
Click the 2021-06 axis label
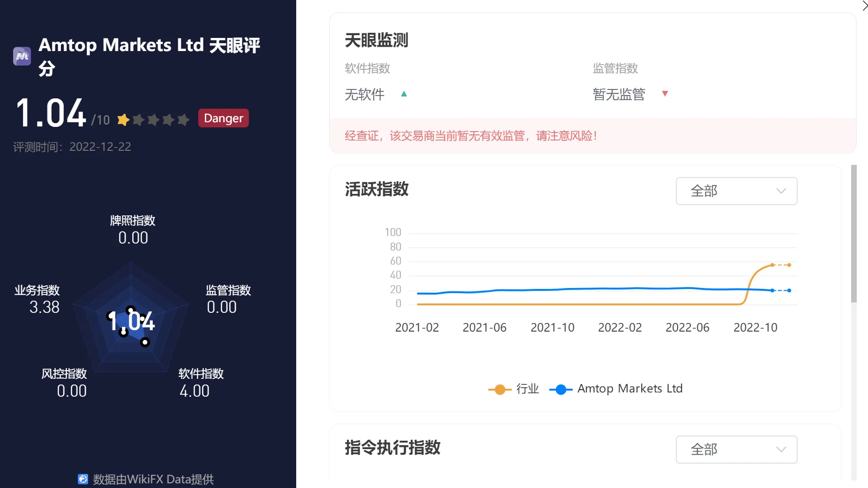point(484,327)
